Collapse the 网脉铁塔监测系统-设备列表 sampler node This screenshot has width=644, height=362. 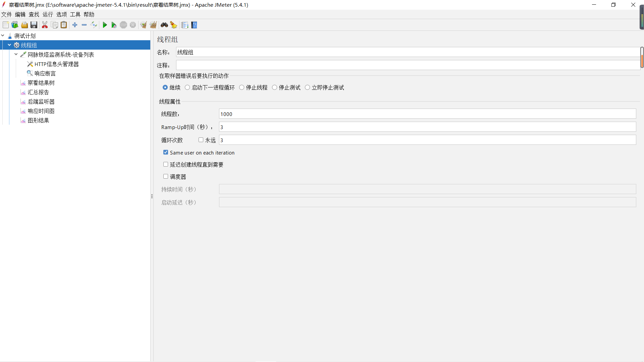(16, 54)
